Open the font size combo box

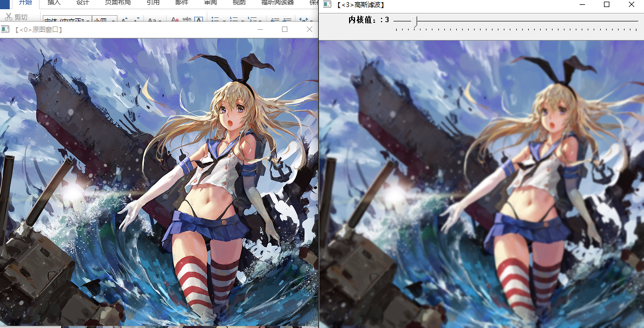tap(105, 19)
